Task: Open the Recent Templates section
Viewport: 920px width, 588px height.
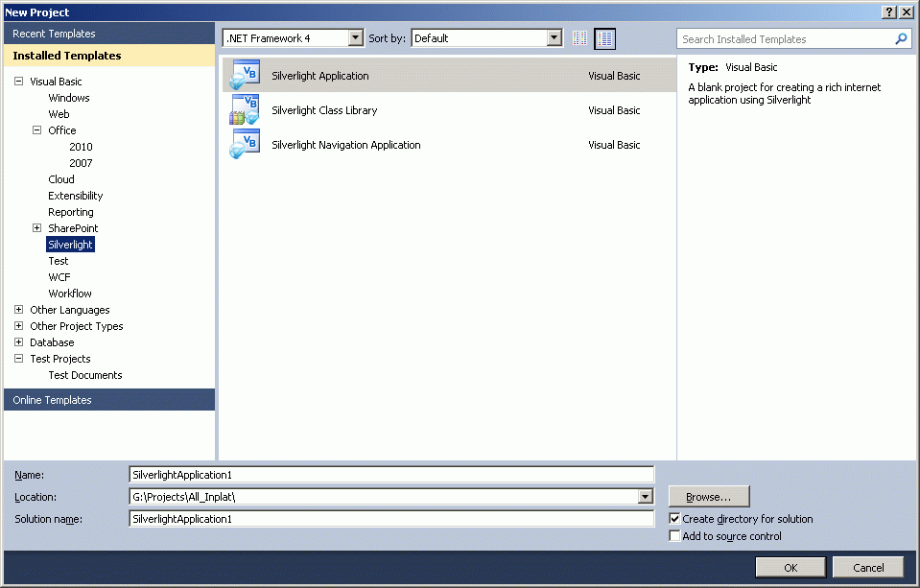Action: tap(109, 34)
